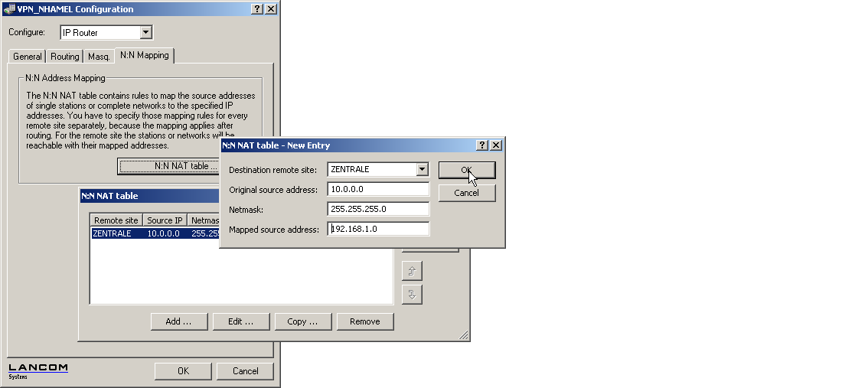Click the VPN_NHAMEL Configuration title bar app icon
The height and width of the screenshot is (388, 868).
tap(9, 9)
